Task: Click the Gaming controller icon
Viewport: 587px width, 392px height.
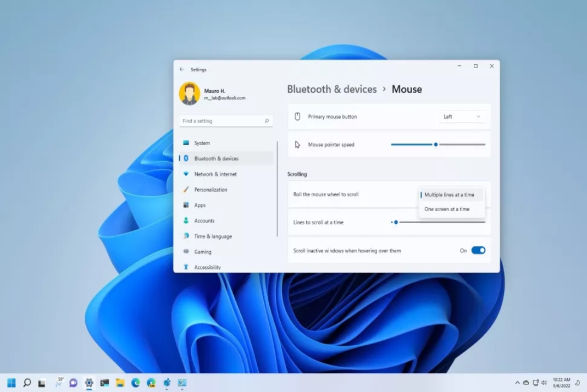Action: [186, 252]
